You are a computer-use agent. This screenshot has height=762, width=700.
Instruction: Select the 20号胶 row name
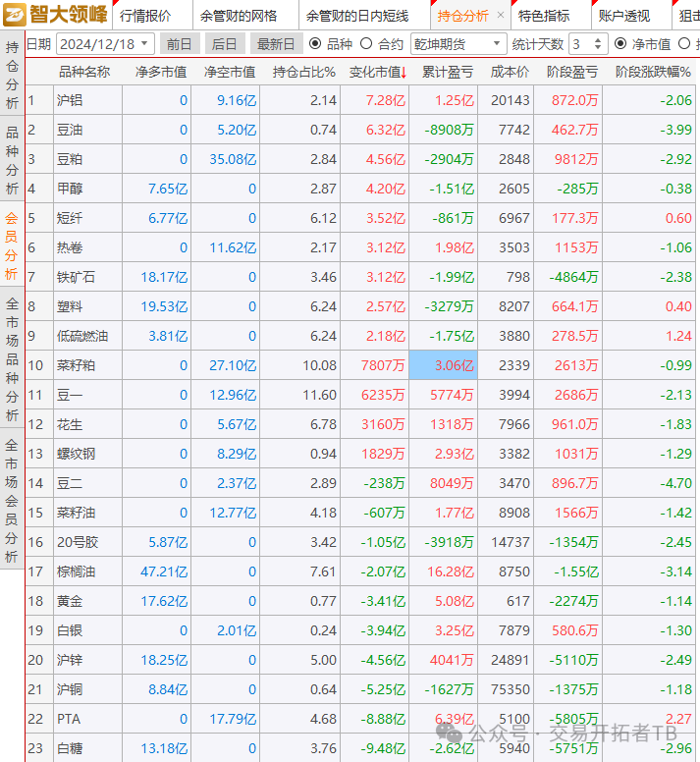point(78,542)
